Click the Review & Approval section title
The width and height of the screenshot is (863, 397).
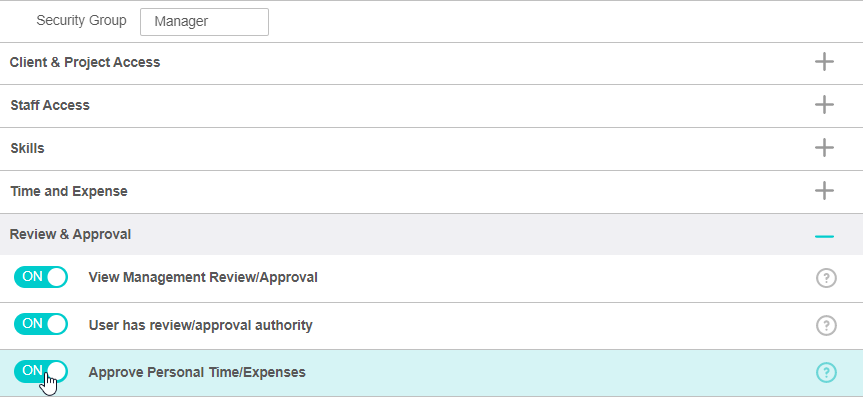(70, 234)
